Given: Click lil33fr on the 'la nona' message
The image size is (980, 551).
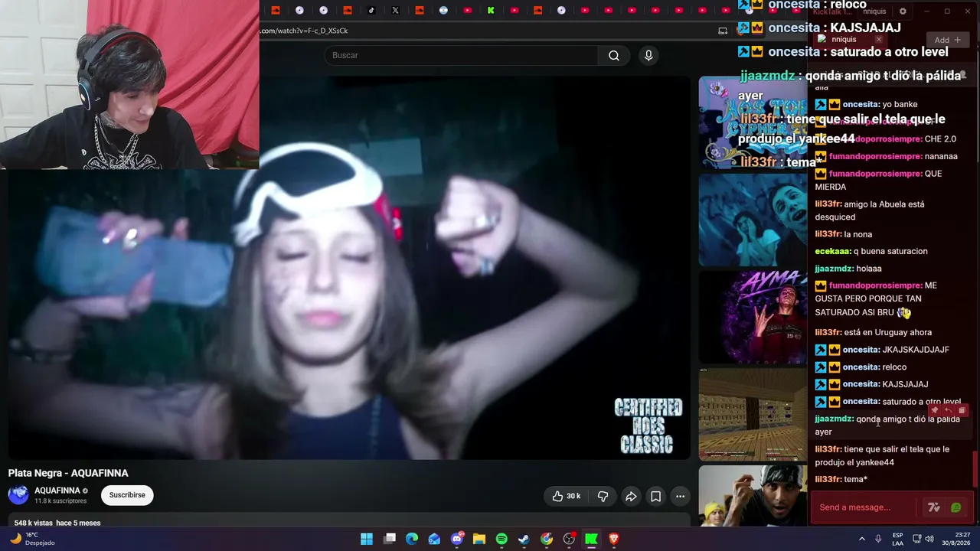Looking at the screenshot, I should tap(828, 234).
